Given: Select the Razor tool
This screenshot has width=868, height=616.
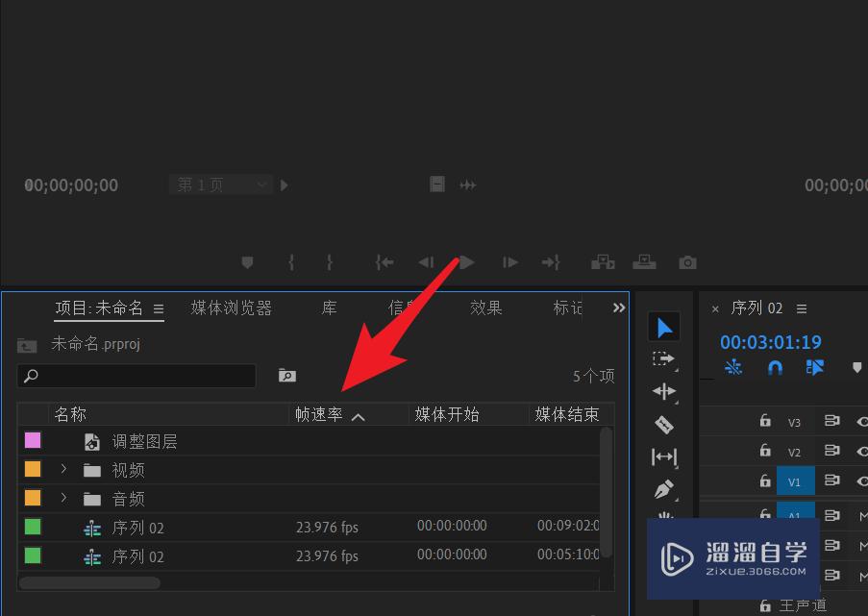Looking at the screenshot, I should pos(664,424).
